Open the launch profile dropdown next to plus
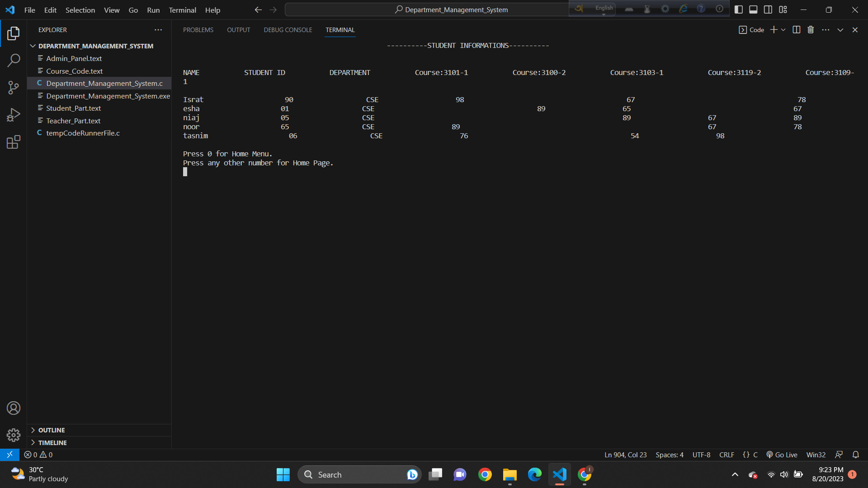 click(783, 29)
